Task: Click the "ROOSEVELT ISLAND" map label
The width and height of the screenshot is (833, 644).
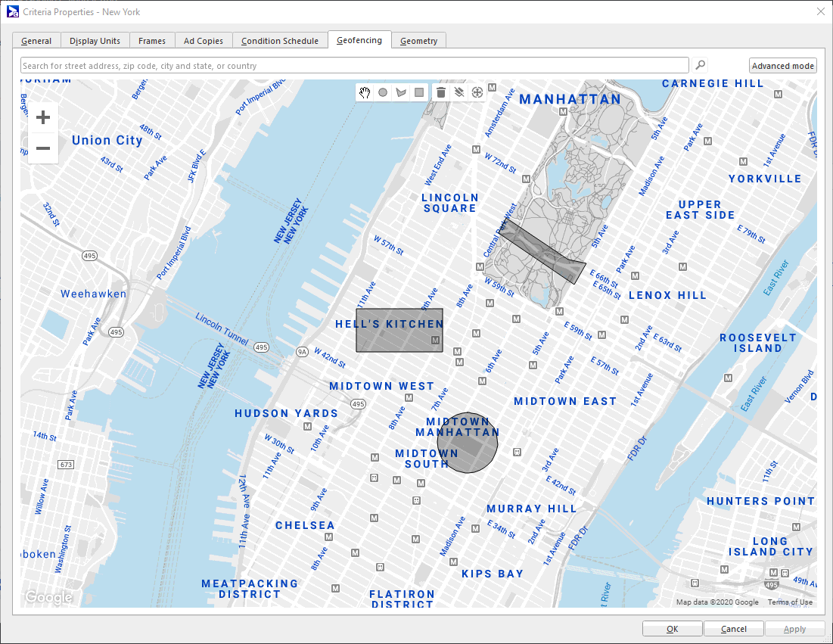Action: pos(758,344)
